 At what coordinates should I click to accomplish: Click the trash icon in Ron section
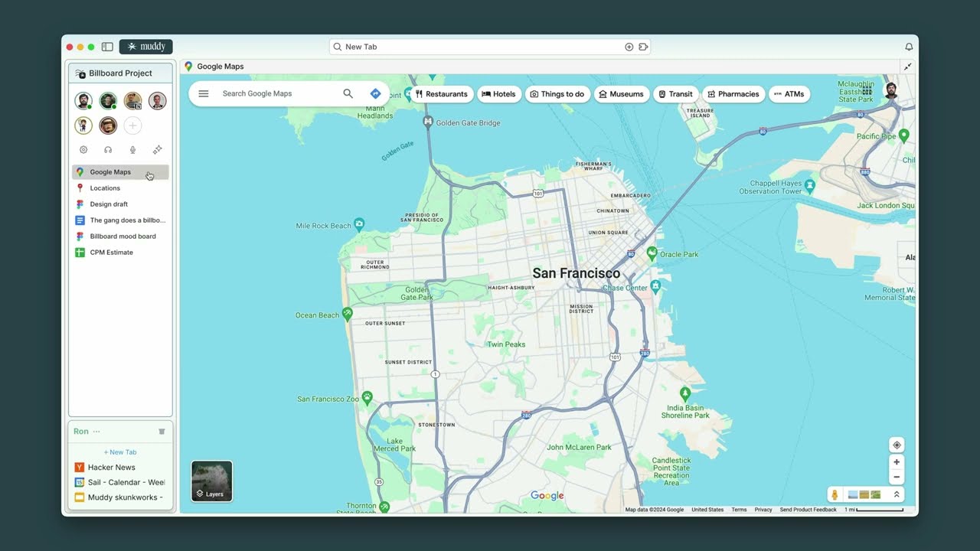(x=162, y=432)
